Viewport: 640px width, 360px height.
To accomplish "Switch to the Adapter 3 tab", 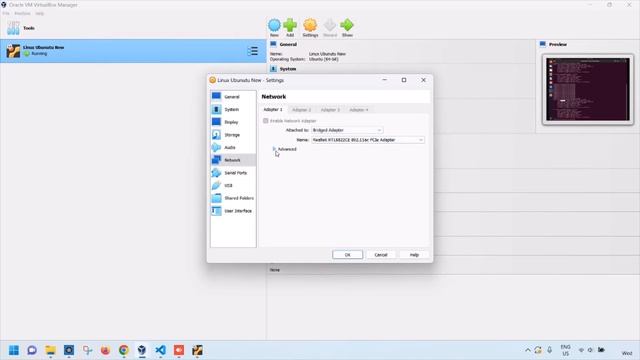I will (330, 110).
